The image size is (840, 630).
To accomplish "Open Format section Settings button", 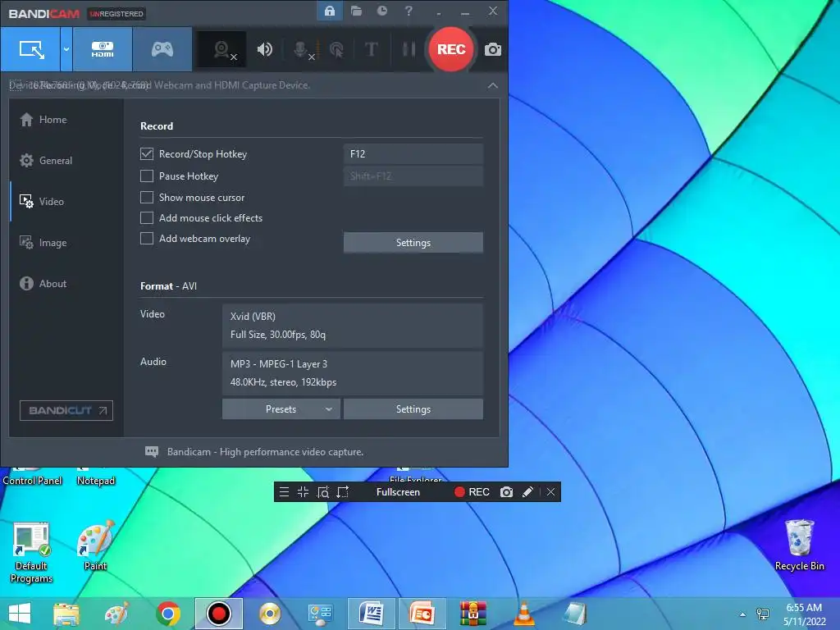I will tap(413, 409).
